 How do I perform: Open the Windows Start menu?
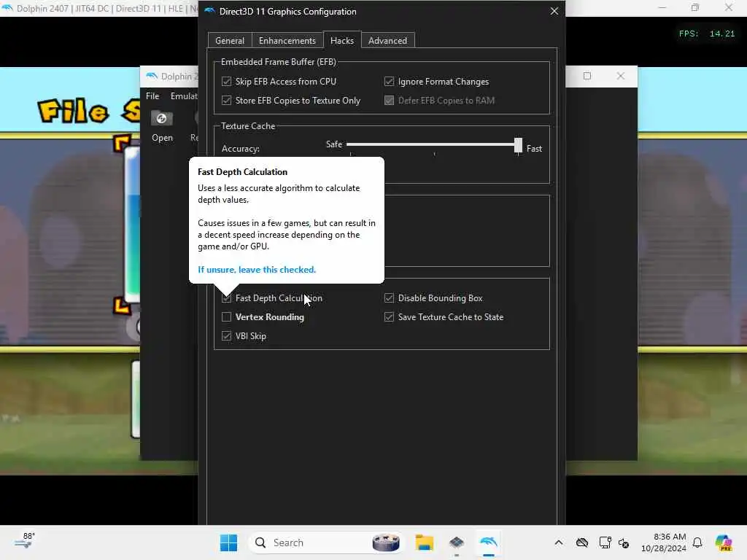[228, 542]
